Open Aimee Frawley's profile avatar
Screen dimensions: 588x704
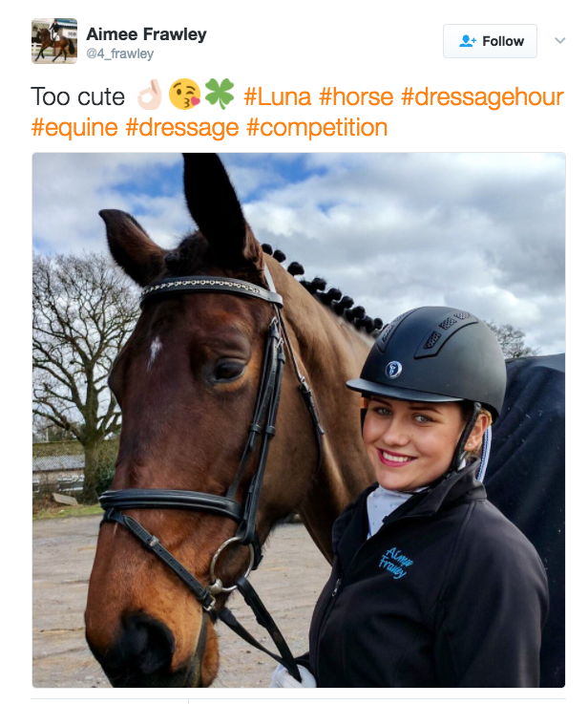click(54, 41)
